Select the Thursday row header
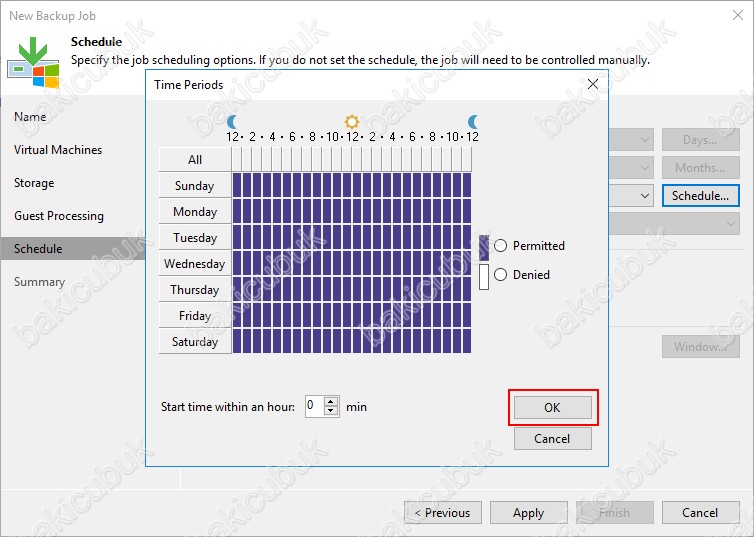The height and width of the screenshot is (537, 754). point(195,289)
